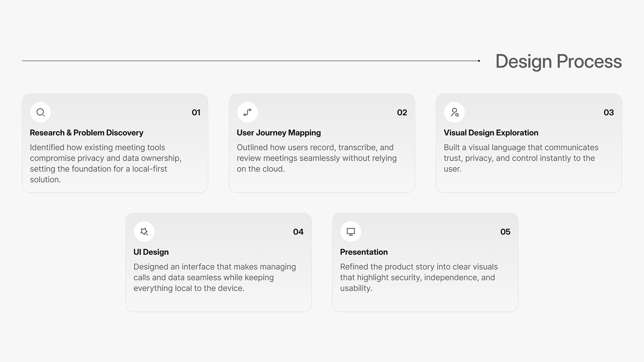
Task: Click the dot ending the header line
Action: (479, 61)
